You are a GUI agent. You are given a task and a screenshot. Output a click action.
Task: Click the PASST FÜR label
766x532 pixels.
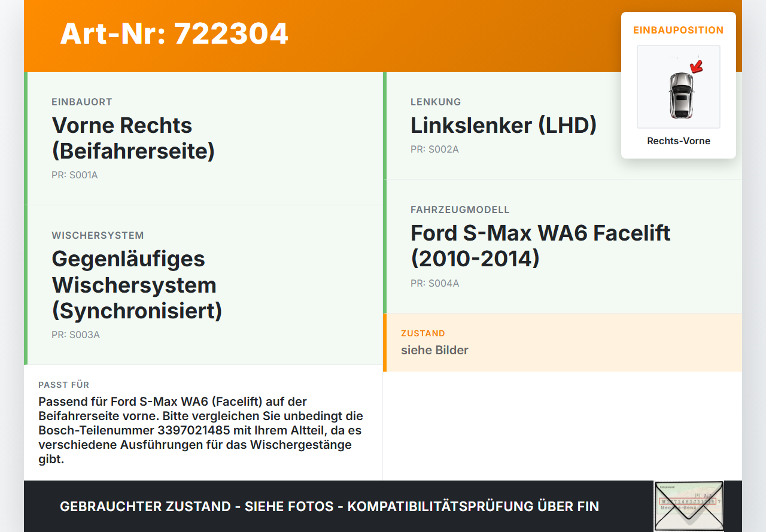click(x=63, y=385)
